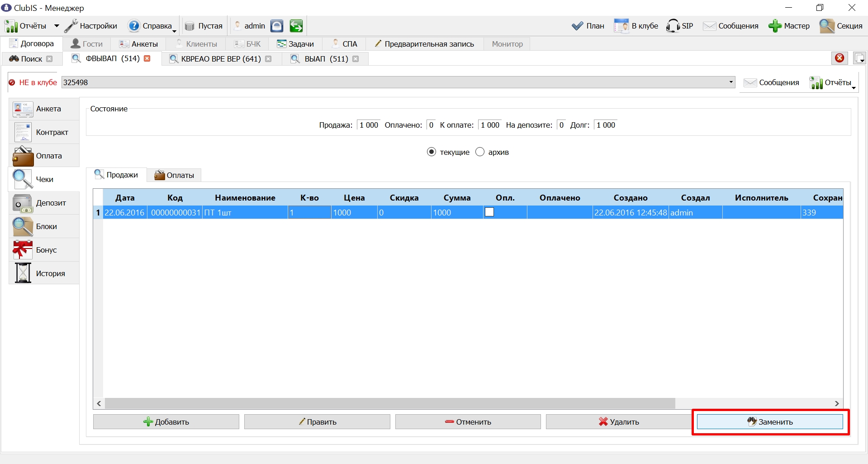Open the История hourglass icon
The width and height of the screenshot is (868, 464).
23,273
